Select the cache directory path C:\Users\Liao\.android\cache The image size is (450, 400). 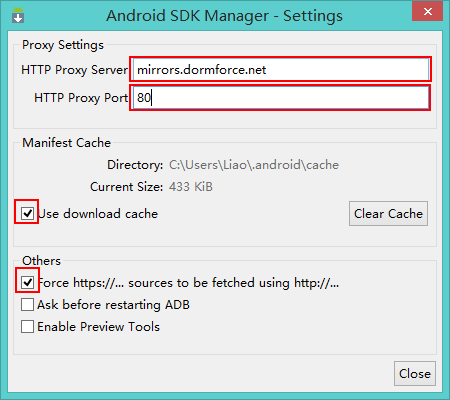click(x=254, y=165)
